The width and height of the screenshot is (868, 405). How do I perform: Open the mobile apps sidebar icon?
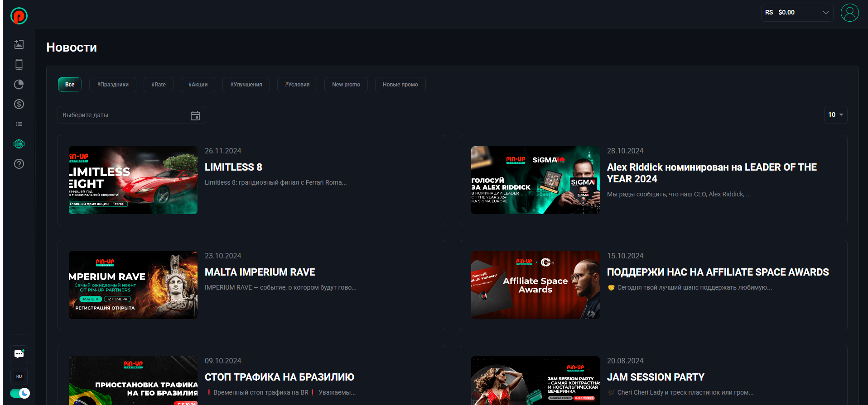click(19, 64)
